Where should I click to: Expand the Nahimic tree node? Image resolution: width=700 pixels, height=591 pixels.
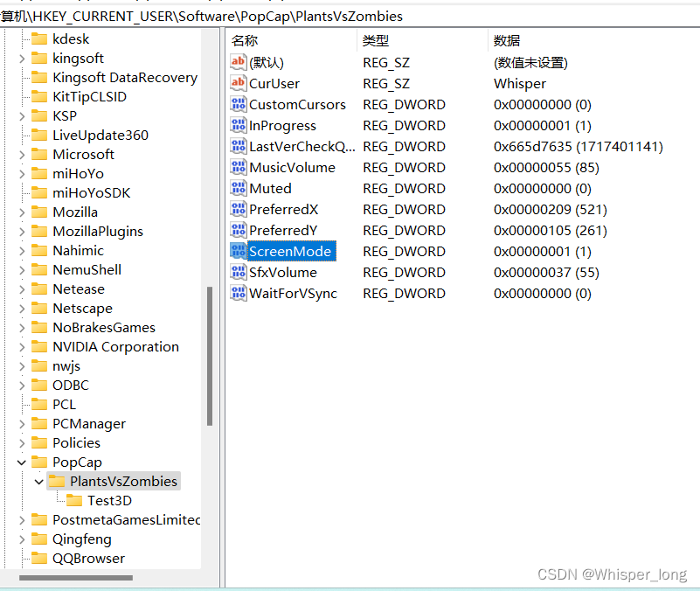point(22,250)
